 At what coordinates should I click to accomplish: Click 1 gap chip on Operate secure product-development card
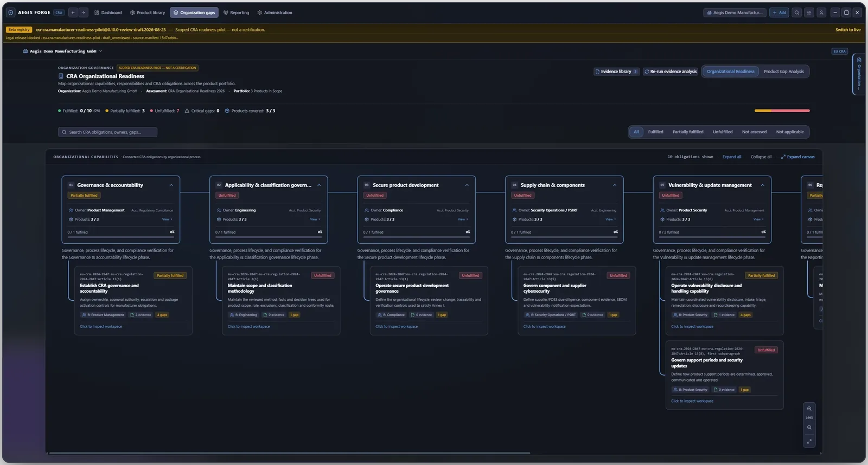(x=442, y=315)
